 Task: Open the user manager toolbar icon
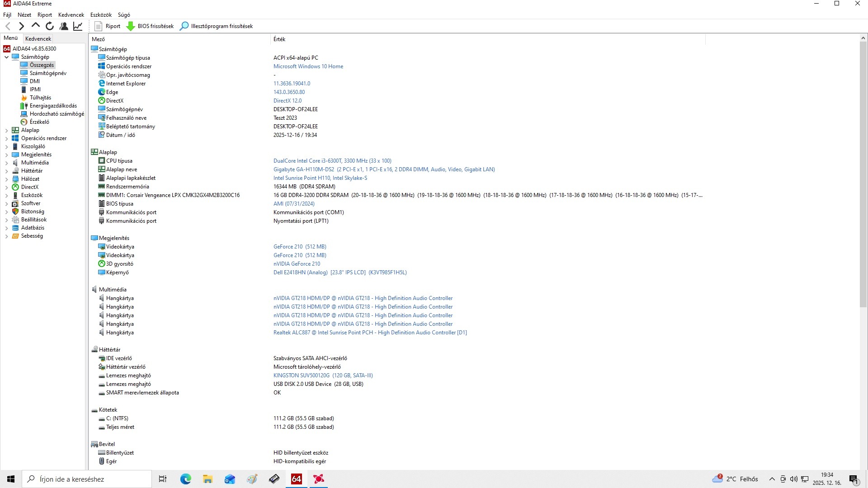click(64, 26)
